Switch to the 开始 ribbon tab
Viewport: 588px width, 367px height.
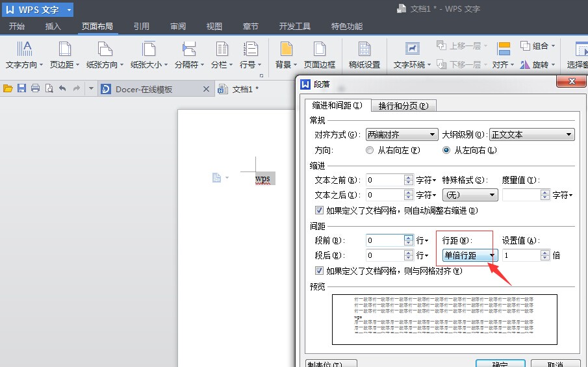17,26
